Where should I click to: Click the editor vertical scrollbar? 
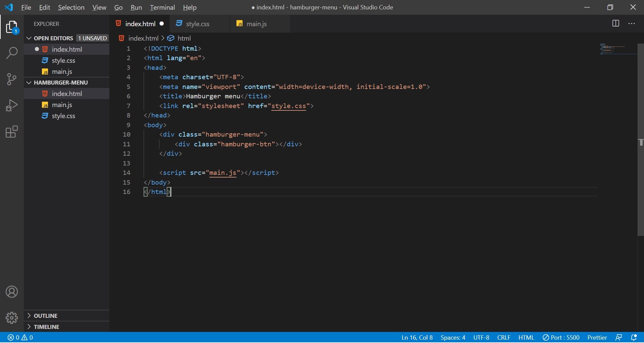tap(641, 140)
